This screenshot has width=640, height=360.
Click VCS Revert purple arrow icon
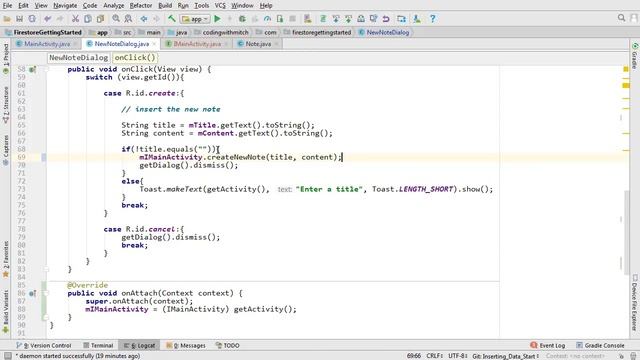(x=386, y=19)
